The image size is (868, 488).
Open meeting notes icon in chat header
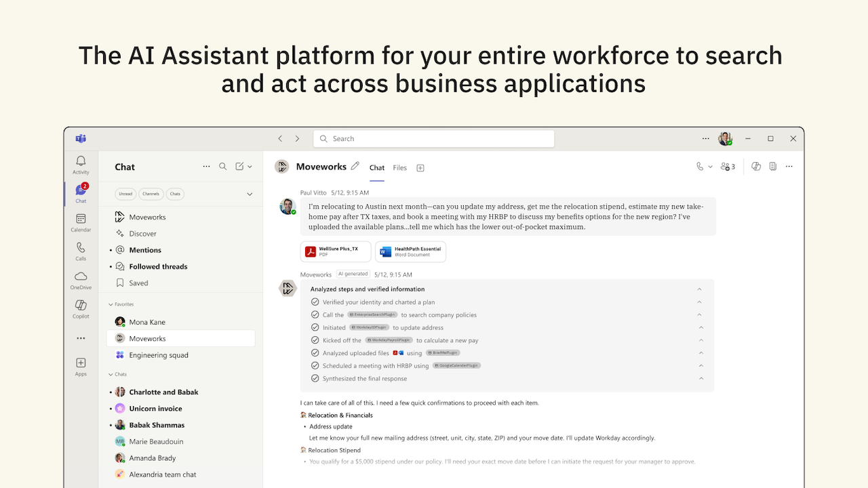[x=772, y=167]
